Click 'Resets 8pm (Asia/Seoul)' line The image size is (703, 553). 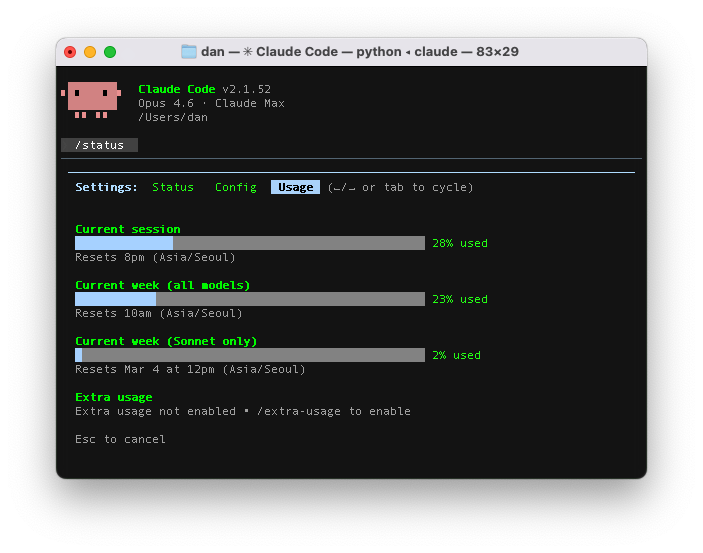coord(155,257)
